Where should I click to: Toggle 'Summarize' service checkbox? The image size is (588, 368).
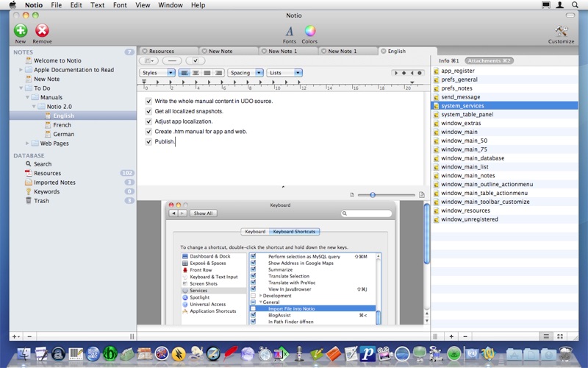pyautogui.click(x=253, y=269)
